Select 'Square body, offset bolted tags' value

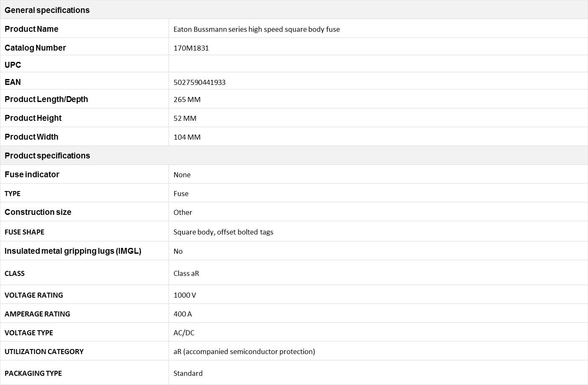click(x=223, y=232)
